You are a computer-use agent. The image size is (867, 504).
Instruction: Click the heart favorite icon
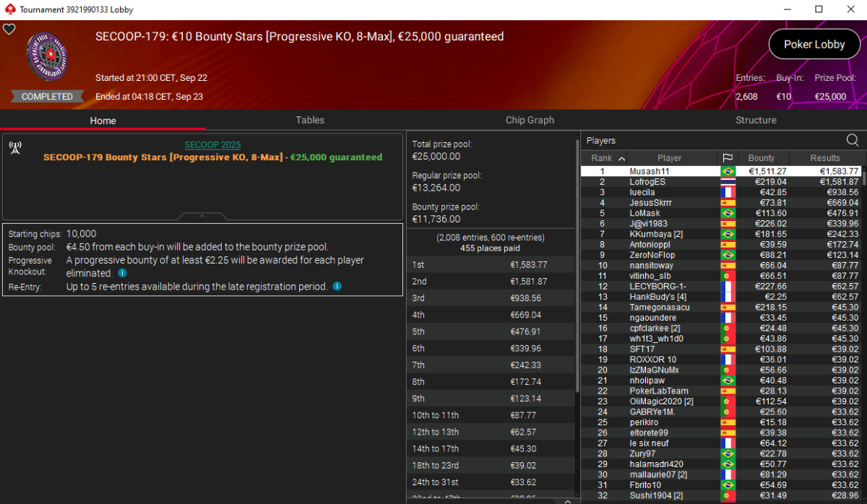(9, 29)
